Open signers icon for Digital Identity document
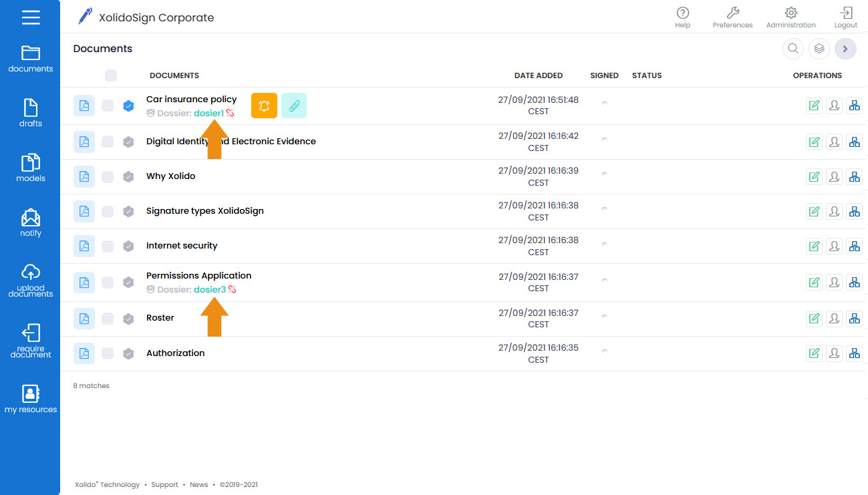The width and height of the screenshot is (868, 495). point(834,142)
